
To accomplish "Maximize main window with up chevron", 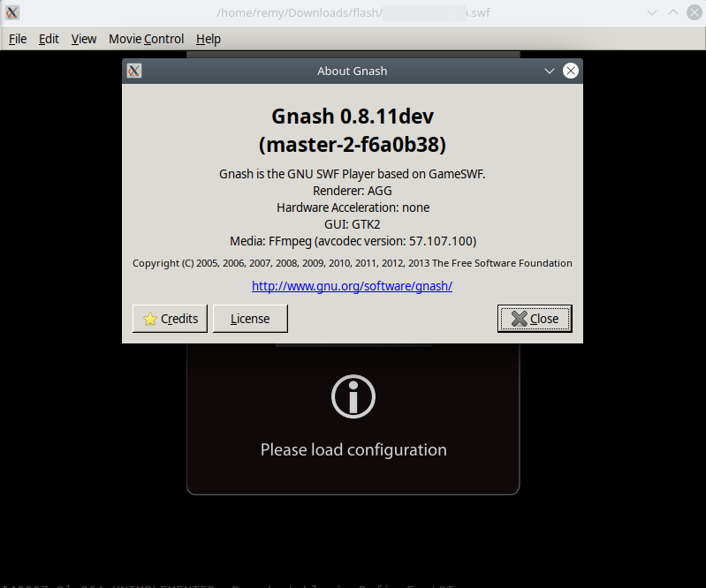I will click(x=673, y=12).
